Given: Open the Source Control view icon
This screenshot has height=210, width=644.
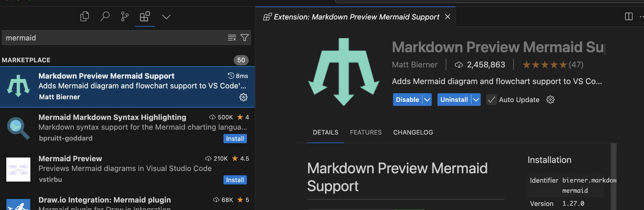Looking at the screenshot, I should pyautogui.click(x=125, y=17).
